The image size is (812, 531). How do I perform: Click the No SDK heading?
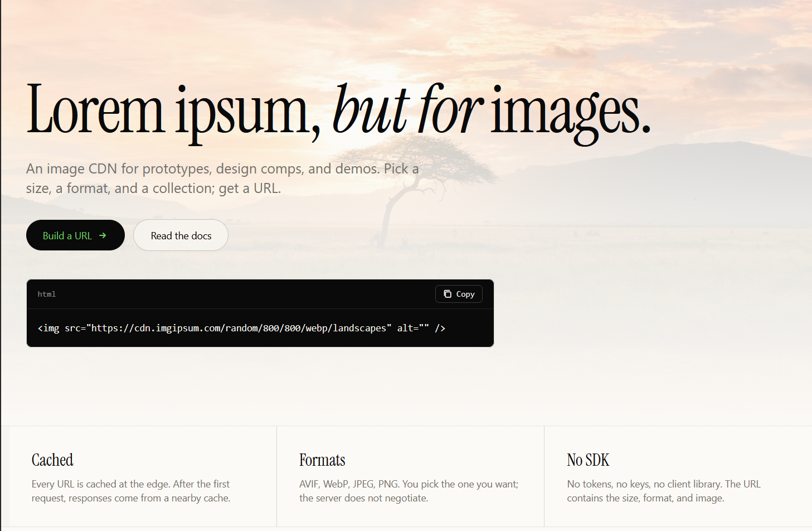588,460
